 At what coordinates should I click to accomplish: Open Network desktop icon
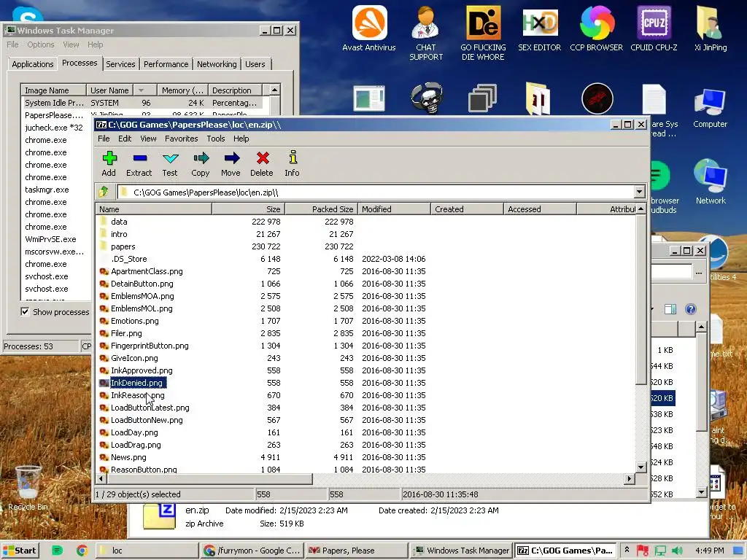(711, 182)
